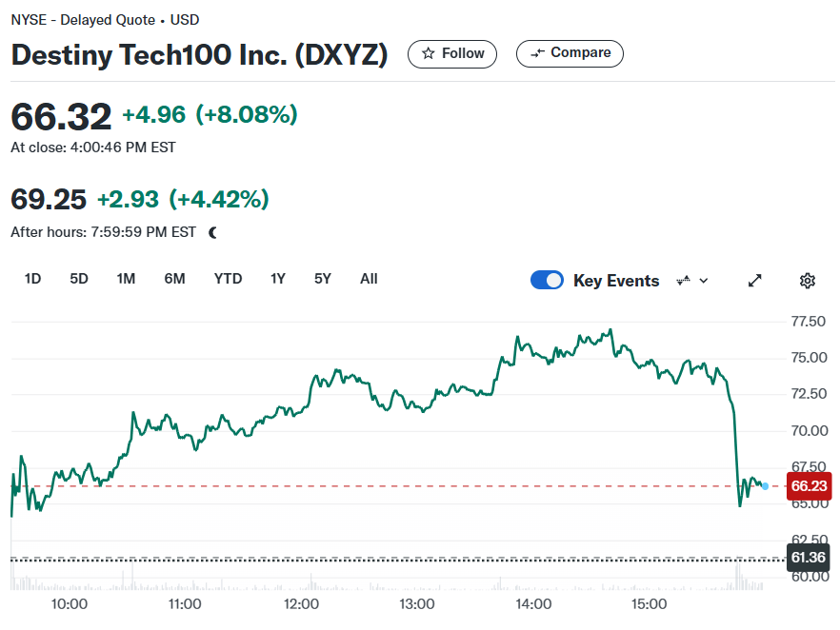Viewport: 840px width, 630px height.
Task: Select the 5D chart range
Action: tap(79, 279)
